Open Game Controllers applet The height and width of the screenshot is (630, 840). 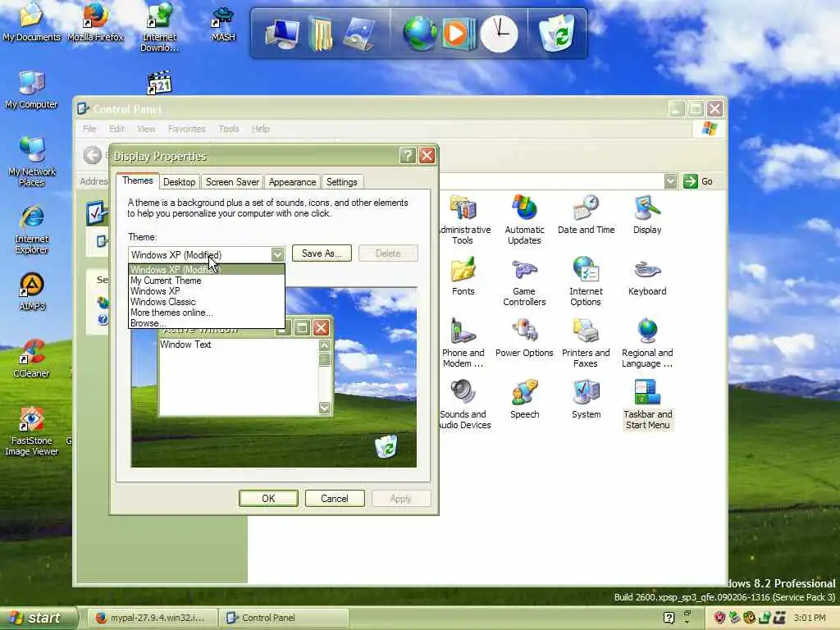pyautogui.click(x=524, y=282)
